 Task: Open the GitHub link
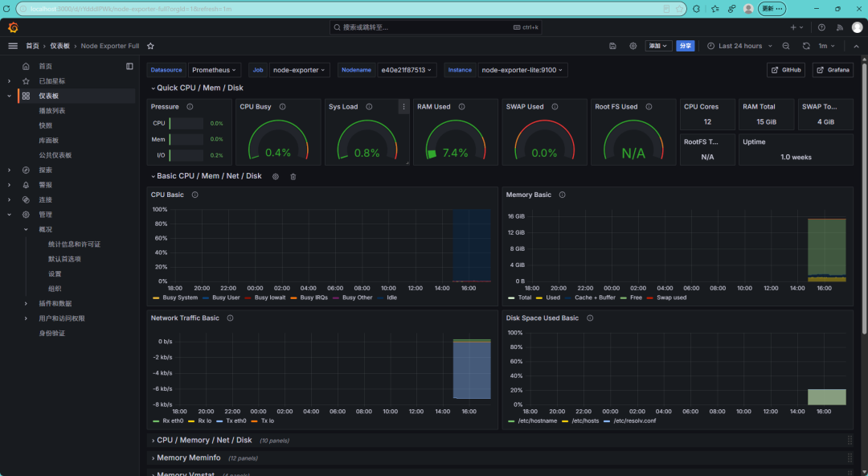click(x=786, y=70)
